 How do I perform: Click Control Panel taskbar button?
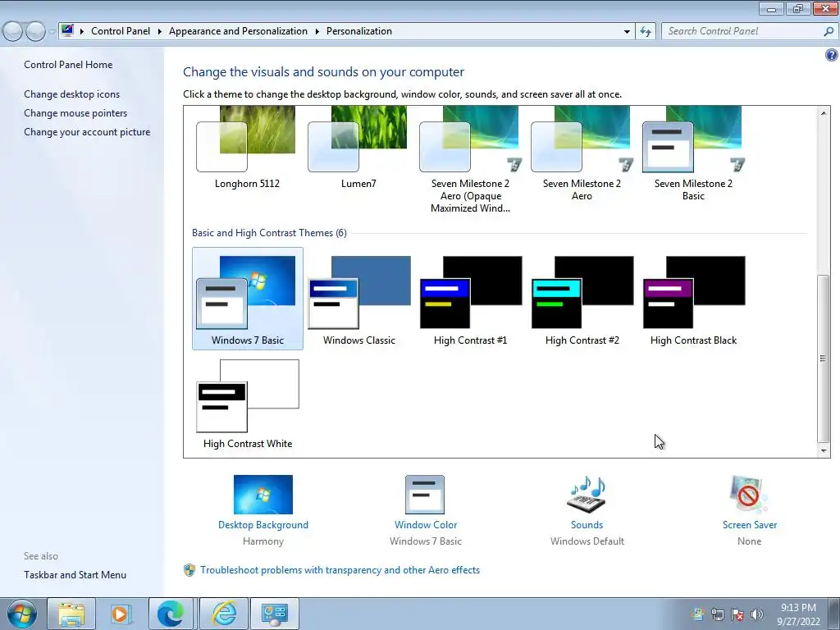click(x=274, y=614)
